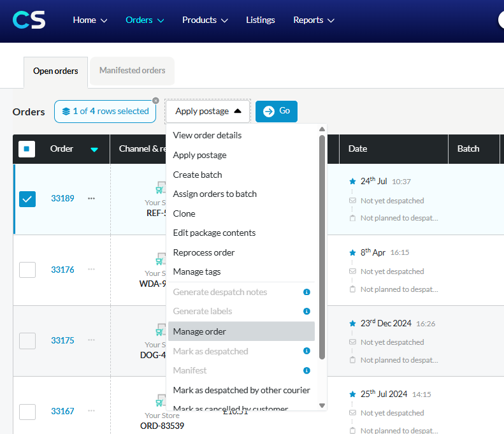
Task: Collapse the Apply postage dropdown
Action: click(x=208, y=112)
